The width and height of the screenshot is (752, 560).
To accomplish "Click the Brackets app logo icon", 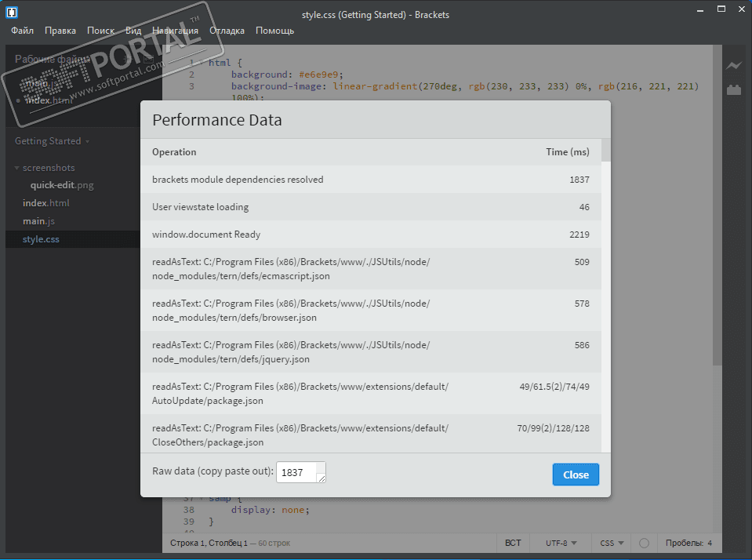I will click(x=13, y=13).
